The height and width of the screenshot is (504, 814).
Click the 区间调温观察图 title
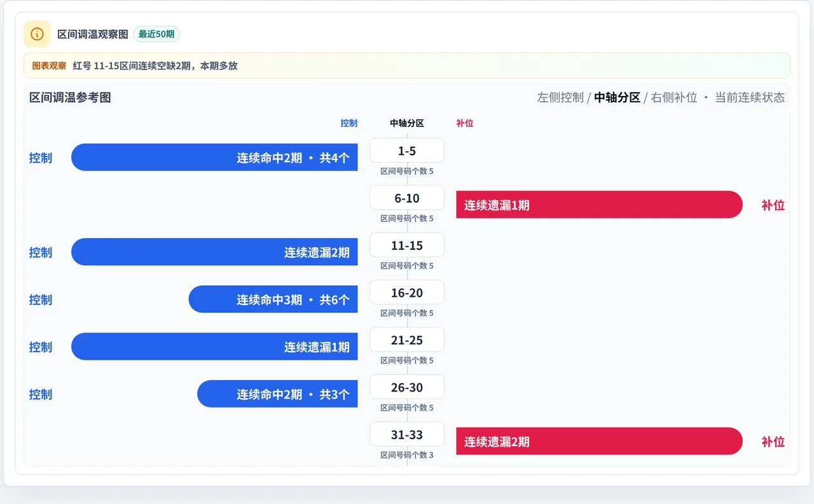(x=93, y=34)
